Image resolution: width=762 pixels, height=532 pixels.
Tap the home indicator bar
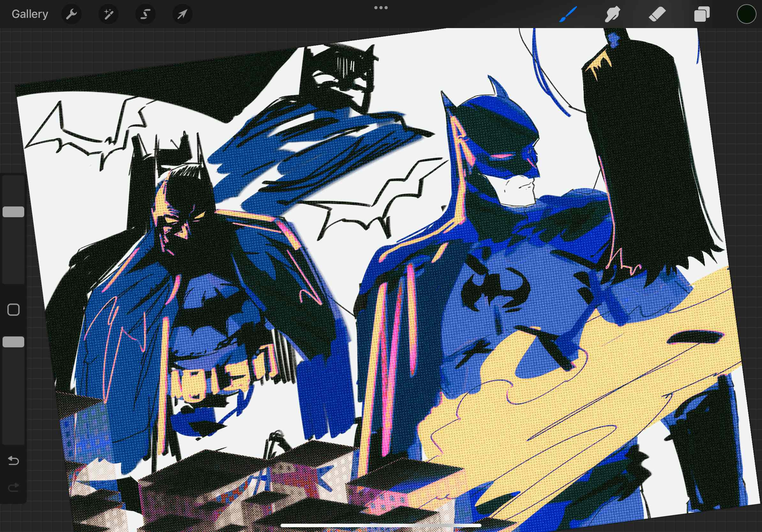(381, 525)
